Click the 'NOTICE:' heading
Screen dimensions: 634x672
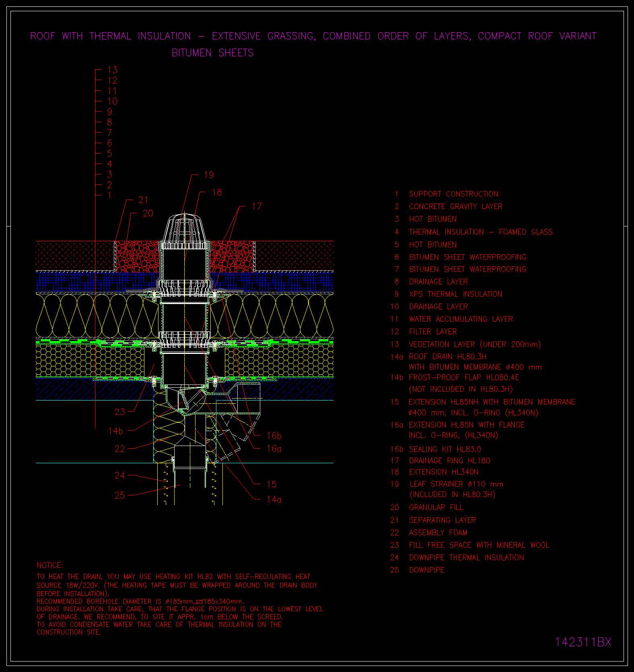tap(50, 565)
